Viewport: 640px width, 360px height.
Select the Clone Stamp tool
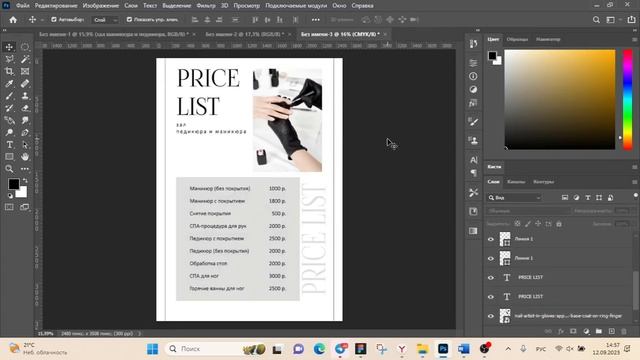coord(25,96)
